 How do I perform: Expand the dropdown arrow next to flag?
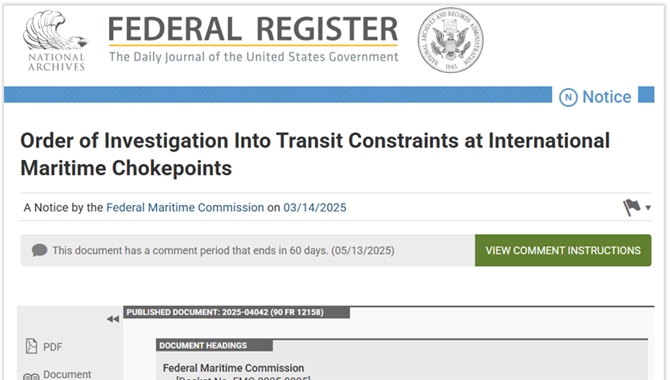click(x=648, y=208)
